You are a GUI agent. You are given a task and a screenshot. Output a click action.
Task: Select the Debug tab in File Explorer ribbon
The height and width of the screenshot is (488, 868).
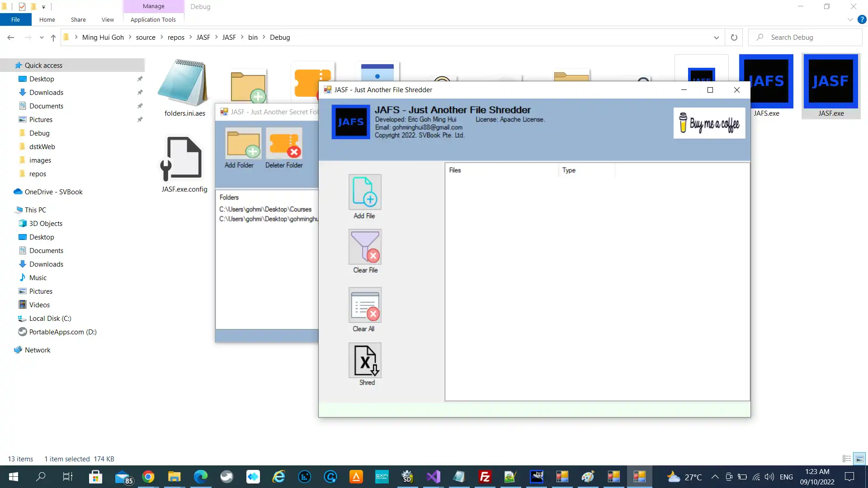pyautogui.click(x=200, y=7)
